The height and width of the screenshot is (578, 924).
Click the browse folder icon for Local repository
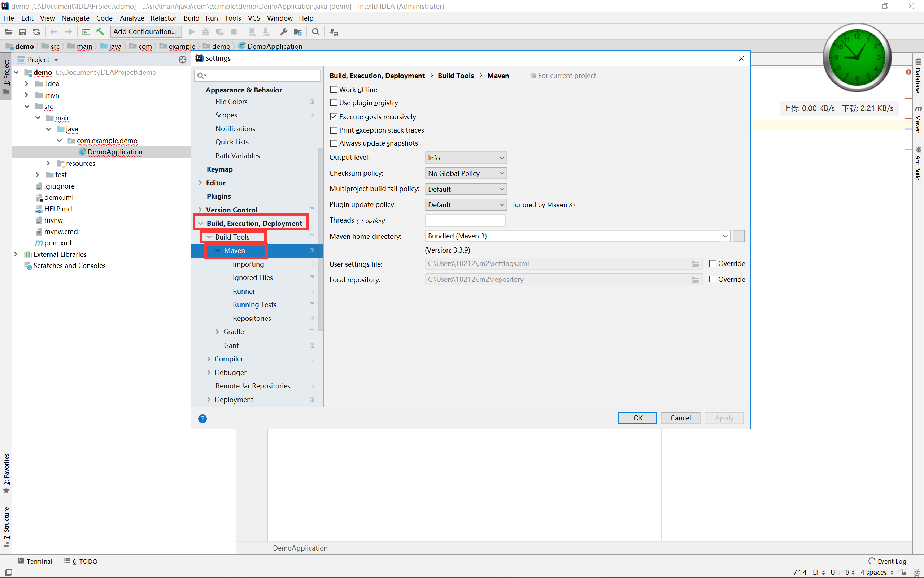click(695, 280)
